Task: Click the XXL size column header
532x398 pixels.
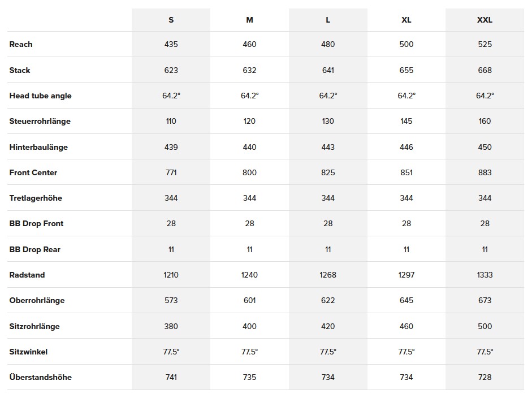Action: point(485,20)
